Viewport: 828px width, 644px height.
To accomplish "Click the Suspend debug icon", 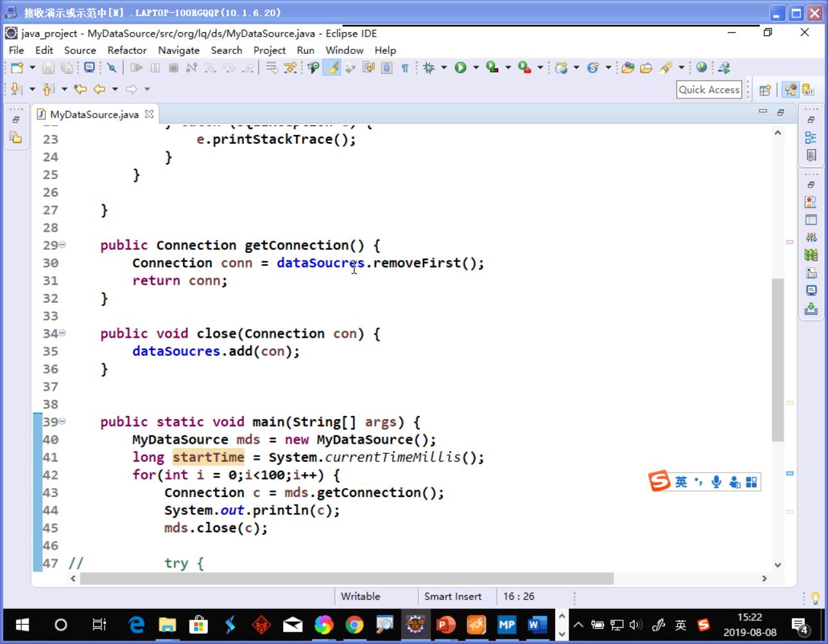I will [155, 67].
